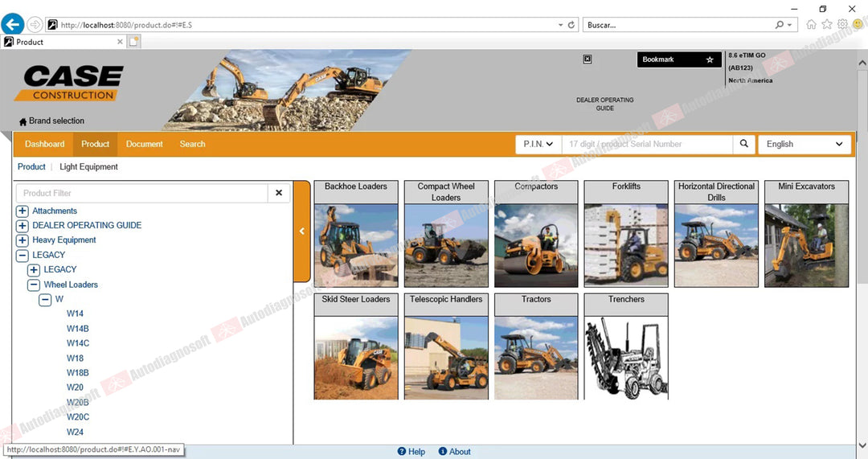This screenshot has height=459, width=868.
Task: Open the address bar history dropdown arrow
Action: 561,25
